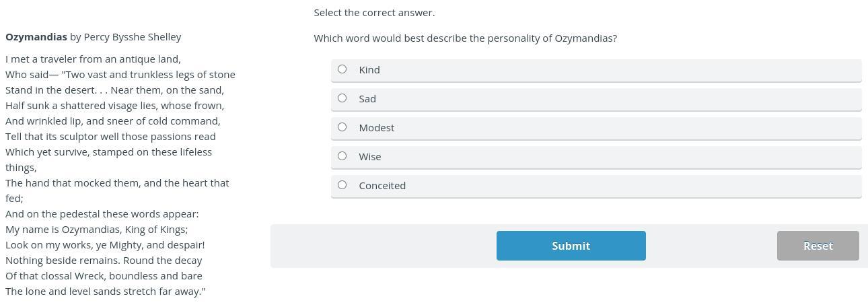Click the poem line 'I met a traveler'
This screenshot has height=307, width=868.
coord(93,59)
